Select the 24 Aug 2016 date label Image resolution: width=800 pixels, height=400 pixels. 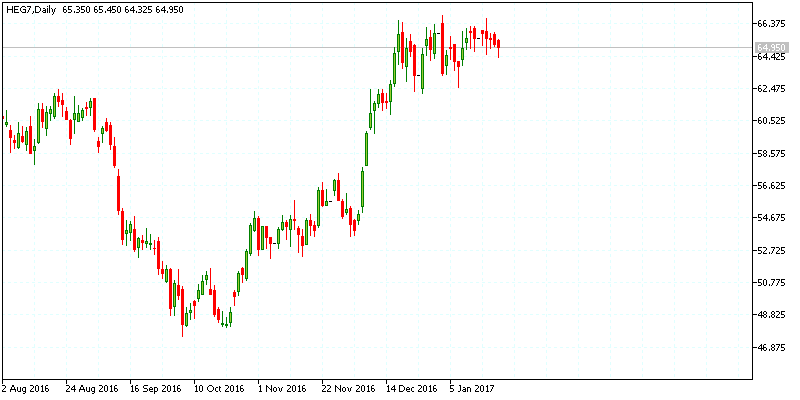92,388
